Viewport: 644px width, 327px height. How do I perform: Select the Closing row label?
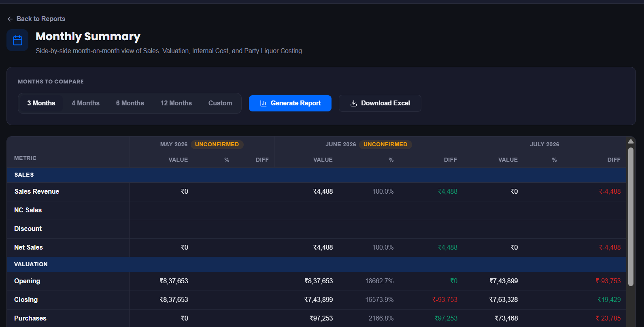(x=26, y=300)
